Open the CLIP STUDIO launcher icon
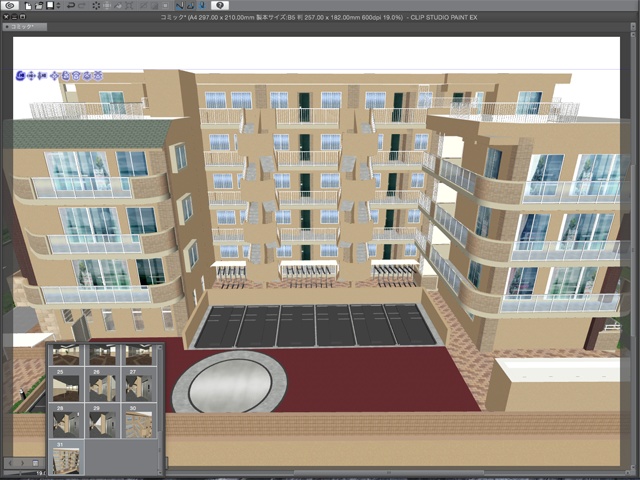 click(10, 5)
